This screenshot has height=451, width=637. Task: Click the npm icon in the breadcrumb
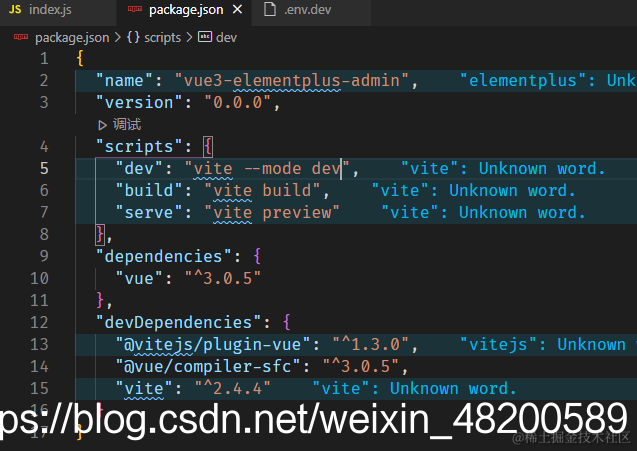[21, 37]
